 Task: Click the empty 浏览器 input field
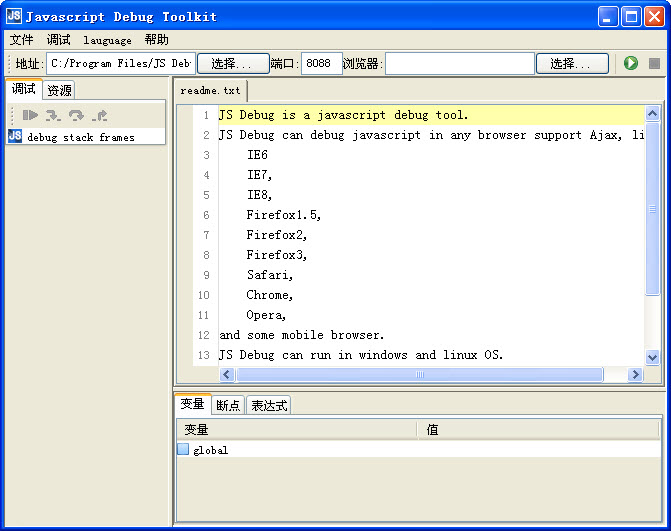pyautogui.click(x=460, y=63)
